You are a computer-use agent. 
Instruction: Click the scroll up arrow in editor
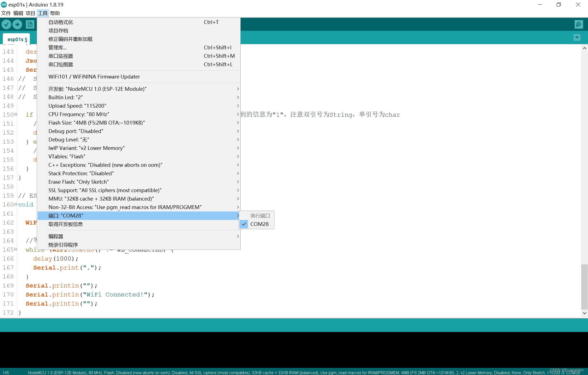[584, 48]
